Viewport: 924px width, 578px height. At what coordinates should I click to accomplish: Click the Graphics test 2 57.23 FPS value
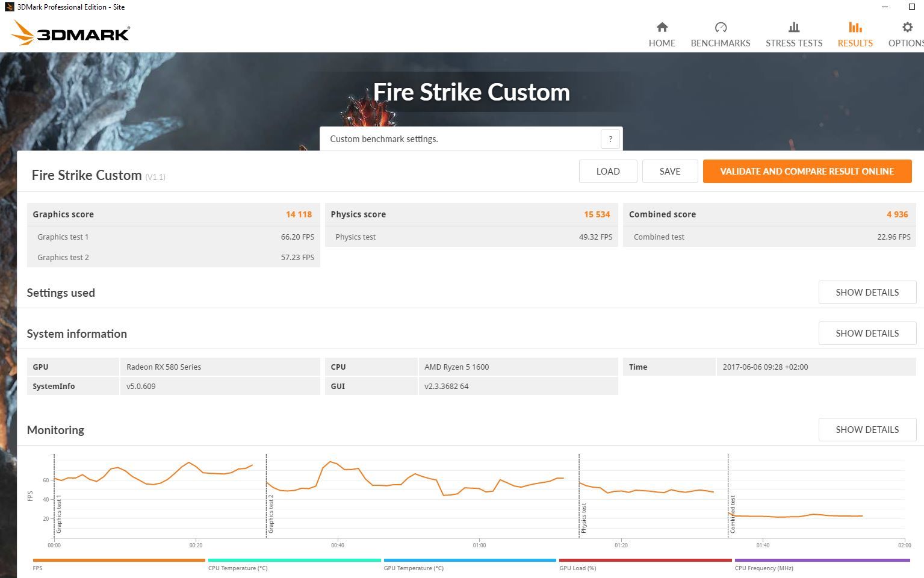[297, 258]
